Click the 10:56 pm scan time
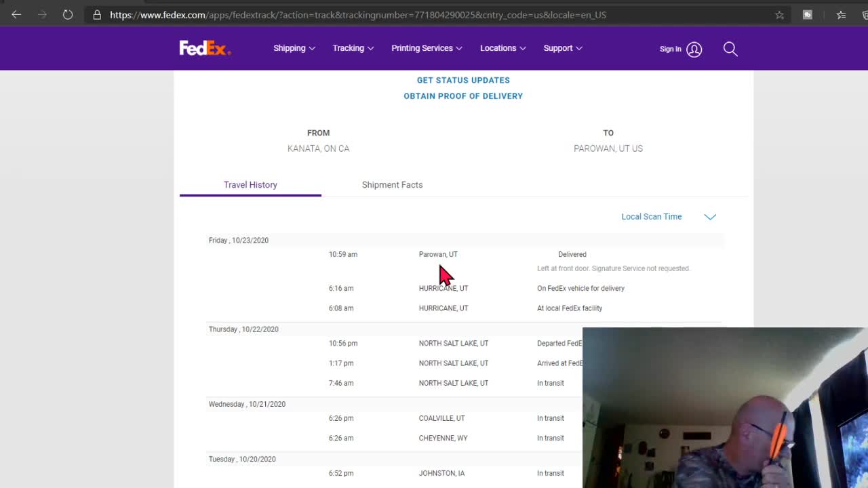Image resolution: width=868 pixels, height=488 pixels. 343,343
